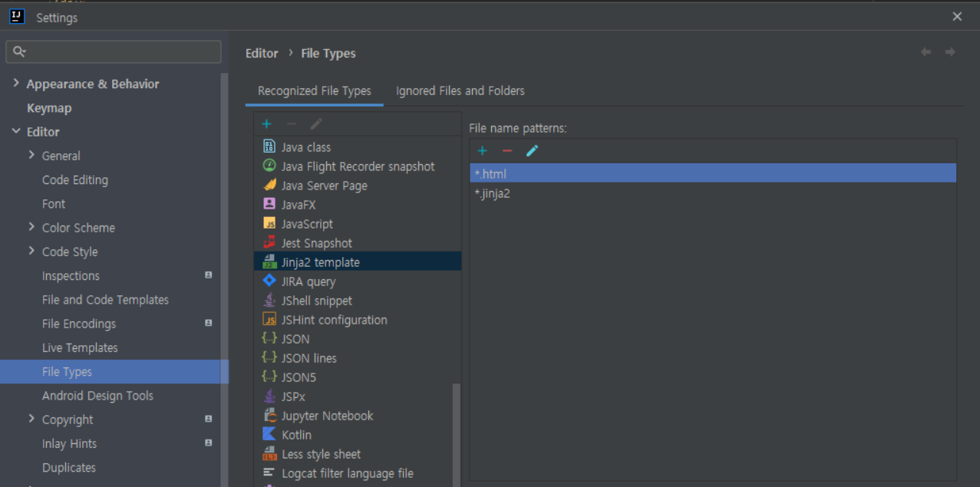Open Code Editing settings
This screenshot has width=980, height=487.
[75, 179]
